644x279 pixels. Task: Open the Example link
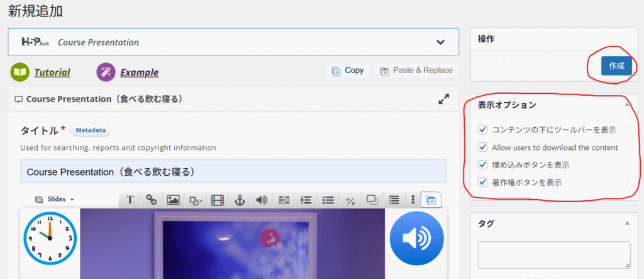pyautogui.click(x=139, y=72)
